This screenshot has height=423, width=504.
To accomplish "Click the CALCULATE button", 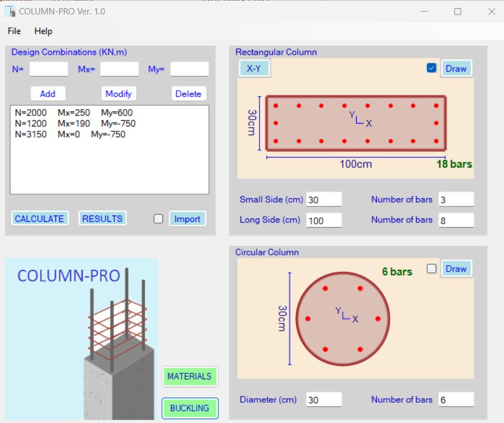I will (x=40, y=218).
